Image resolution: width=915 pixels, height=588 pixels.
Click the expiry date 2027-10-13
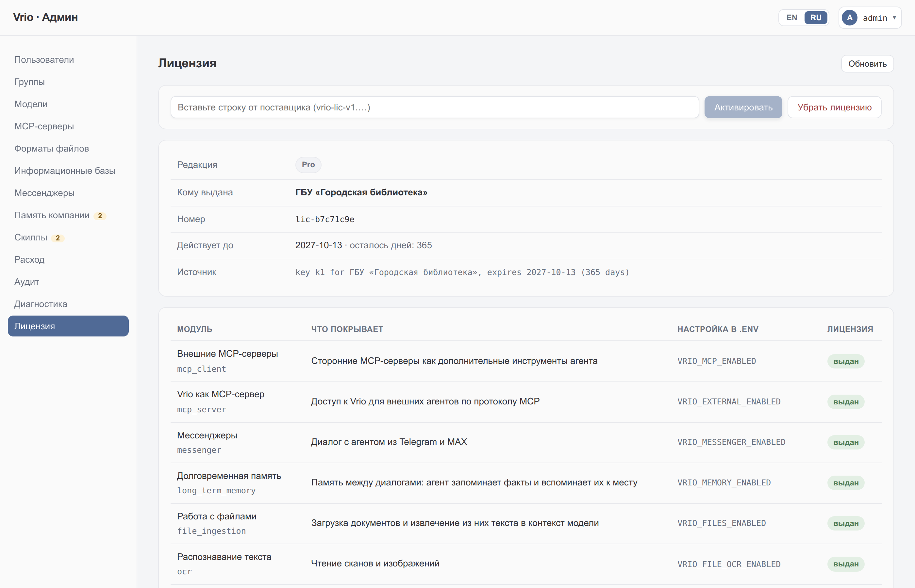pos(319,245)
